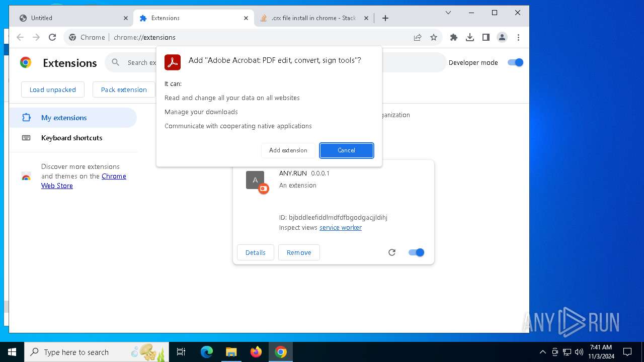The image size is (644, 362).
Task: Launch Microsoft Edge from taskbar
Action: [x=207, y=352]
